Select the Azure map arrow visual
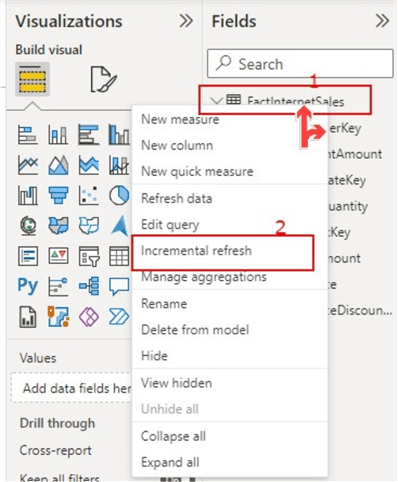Screen dimensions: 398x482 pyautogui.click(x=120, y=226)
